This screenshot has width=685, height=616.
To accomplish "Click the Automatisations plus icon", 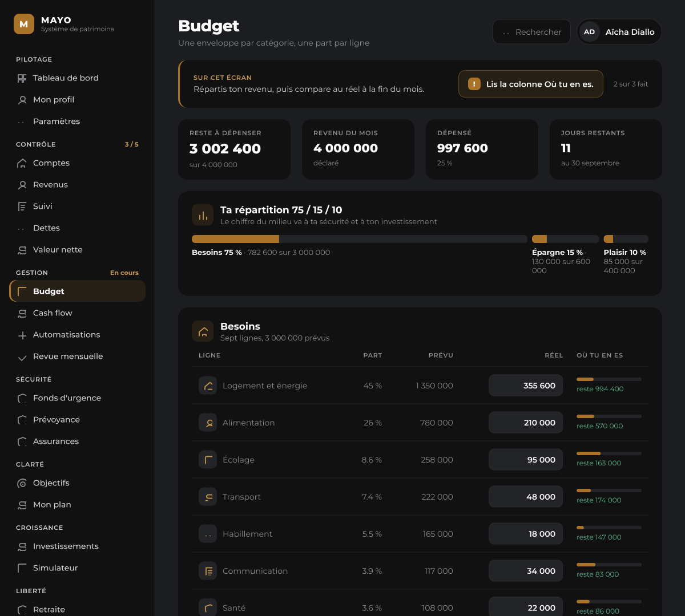I will (x=22, y=335).
